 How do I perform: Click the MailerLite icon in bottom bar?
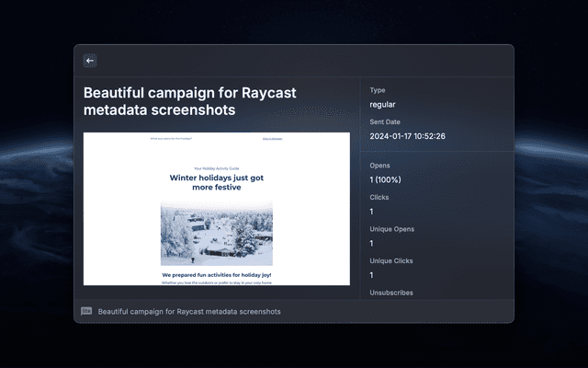pyautogui.click(x=86, y=312)
